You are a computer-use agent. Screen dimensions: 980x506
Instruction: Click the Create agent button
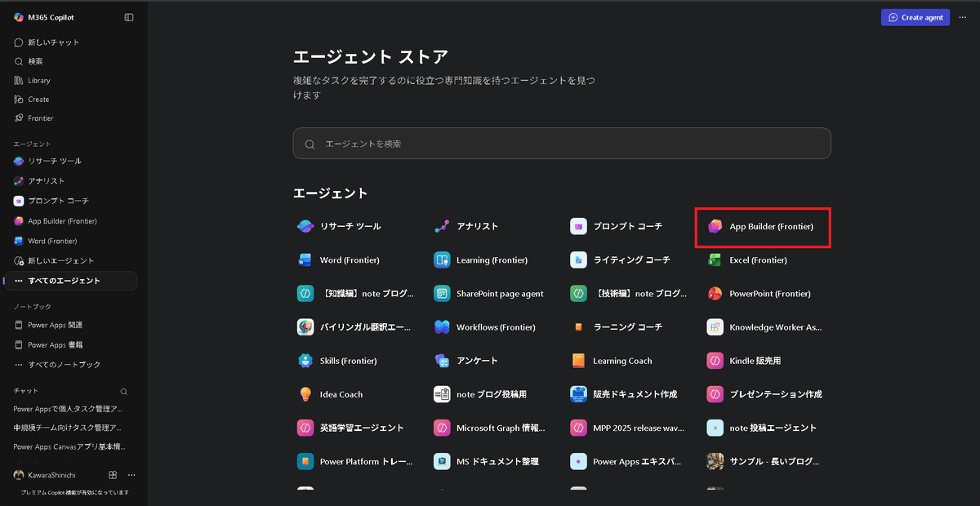(915, 16)
